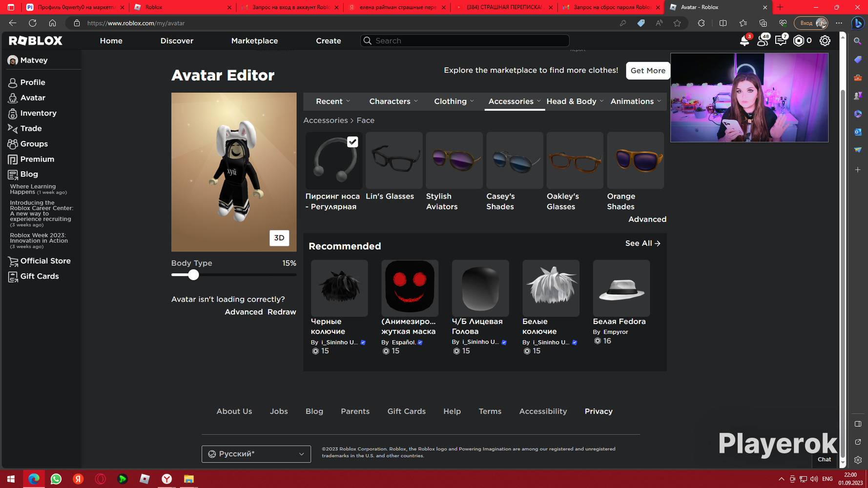This screenshot has width=868, height=488.
Task: Click See All in Recommended
Action: (643, 244)
